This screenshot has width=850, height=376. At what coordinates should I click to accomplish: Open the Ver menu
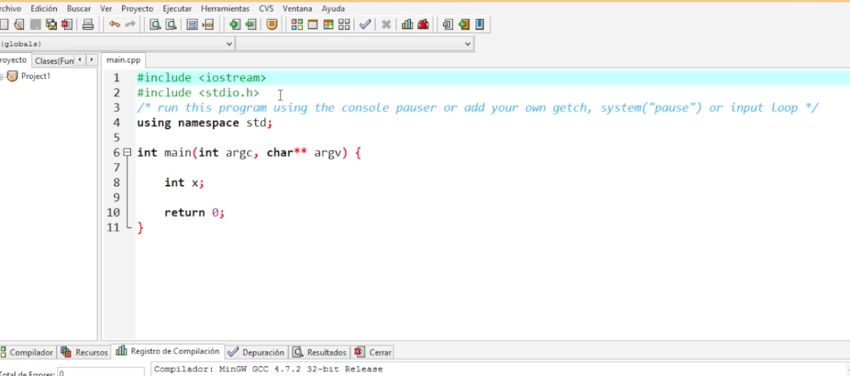tap(106, 9)
